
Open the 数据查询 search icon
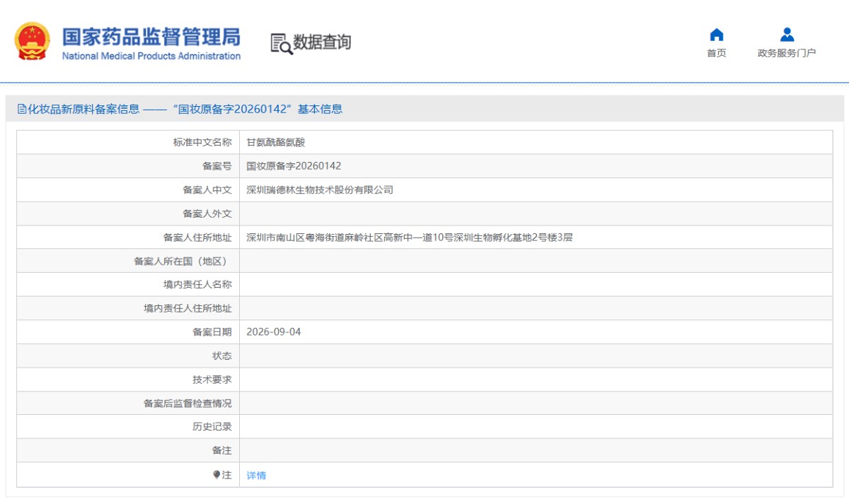pyautogui.click(x=281, y=44)
